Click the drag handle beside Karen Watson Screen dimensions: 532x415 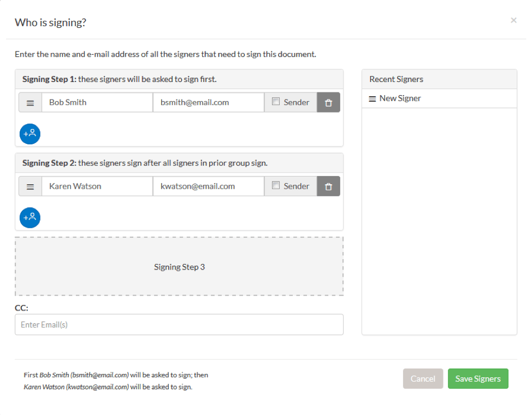(x=31, y=186)
